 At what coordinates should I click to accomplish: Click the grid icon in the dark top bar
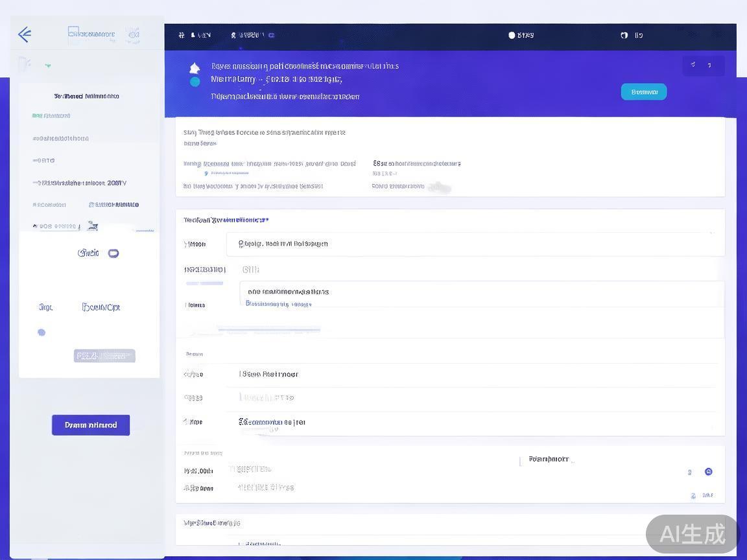pos(182,35)
